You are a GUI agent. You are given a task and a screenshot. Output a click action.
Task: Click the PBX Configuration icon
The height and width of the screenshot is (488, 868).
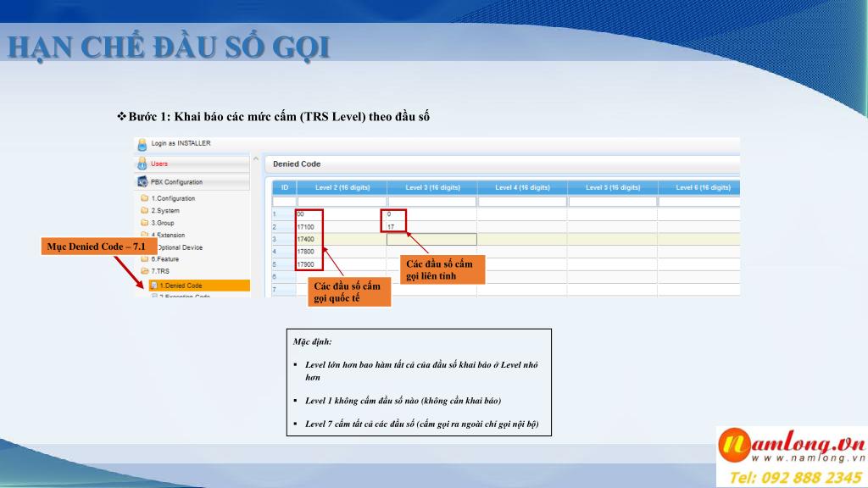pos(142,181)
